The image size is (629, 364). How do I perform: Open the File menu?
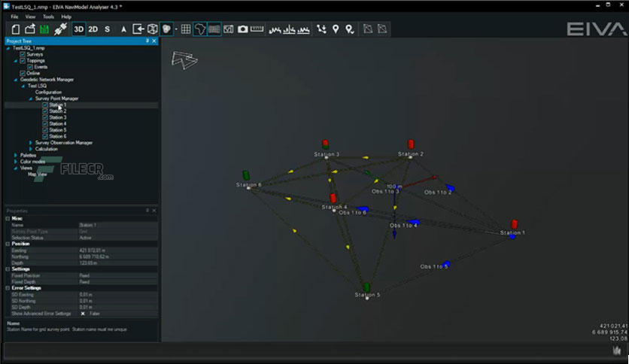[x=14, y=17]
